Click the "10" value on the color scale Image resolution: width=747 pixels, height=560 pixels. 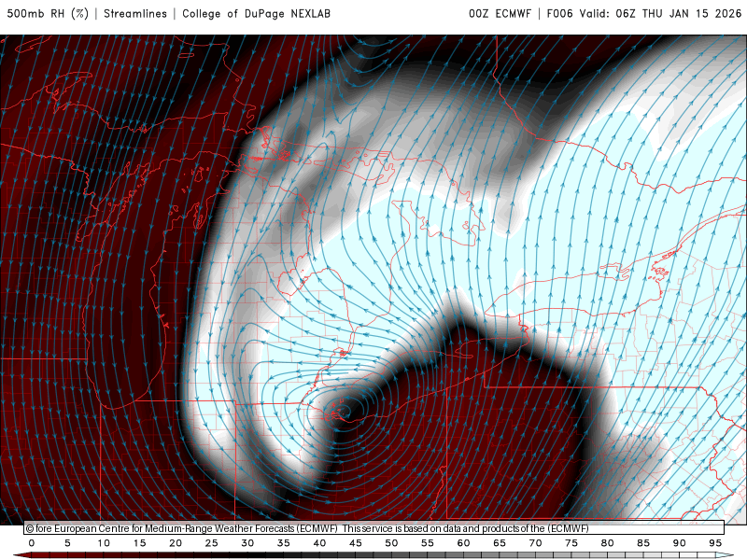coord(104,543)
